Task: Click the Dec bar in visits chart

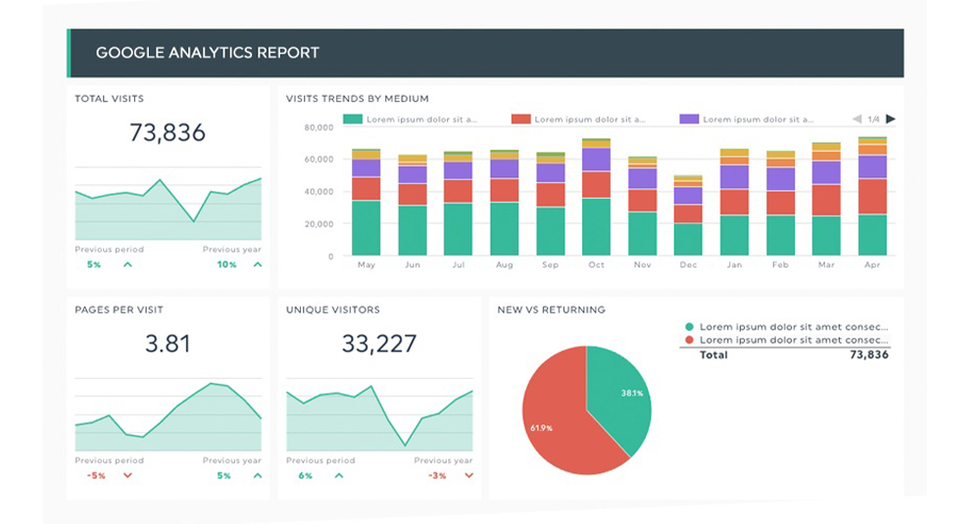Action: click(x=688, y=215)
